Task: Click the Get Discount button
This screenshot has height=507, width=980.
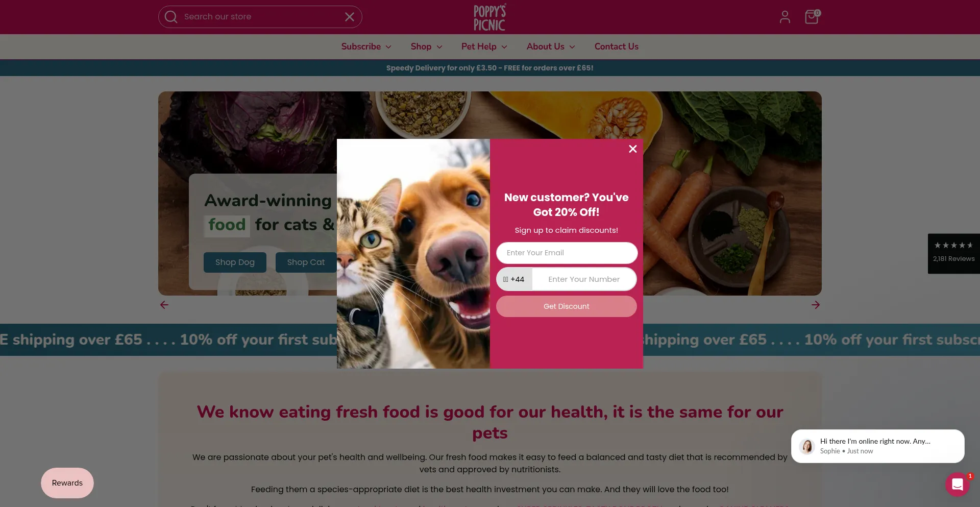Action: pyautogui.click(x=566, y=306)
